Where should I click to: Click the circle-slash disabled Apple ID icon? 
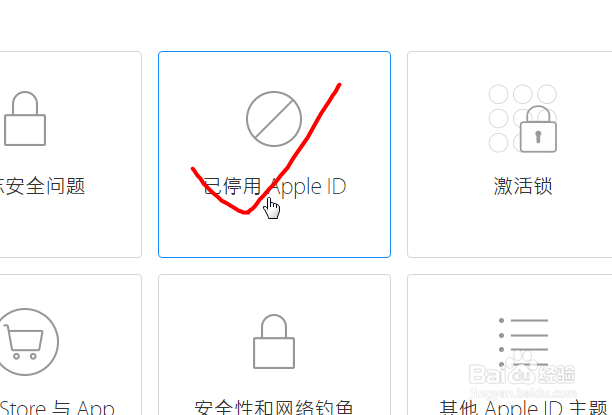[274, 119]
